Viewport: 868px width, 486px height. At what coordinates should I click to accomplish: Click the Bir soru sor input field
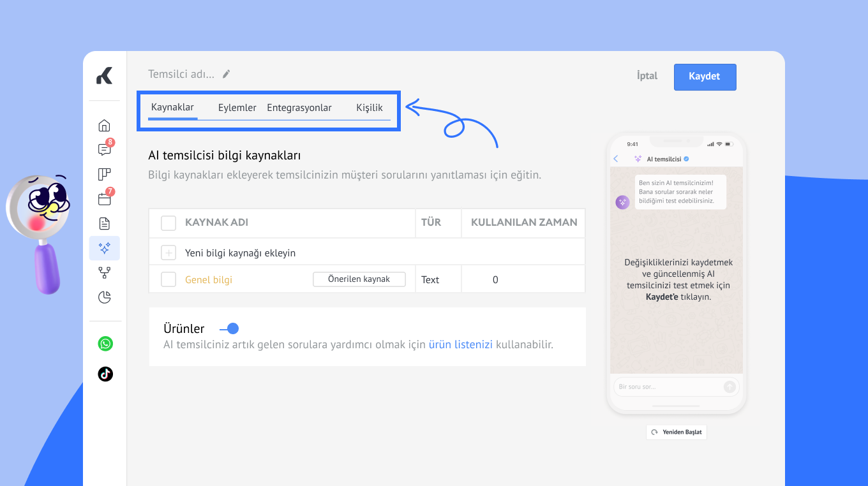click(x=667, y=387)
